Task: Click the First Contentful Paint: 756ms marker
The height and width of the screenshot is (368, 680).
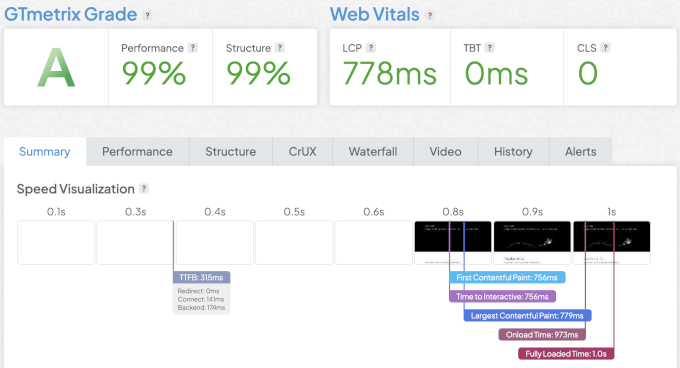Action: (507, 277)
